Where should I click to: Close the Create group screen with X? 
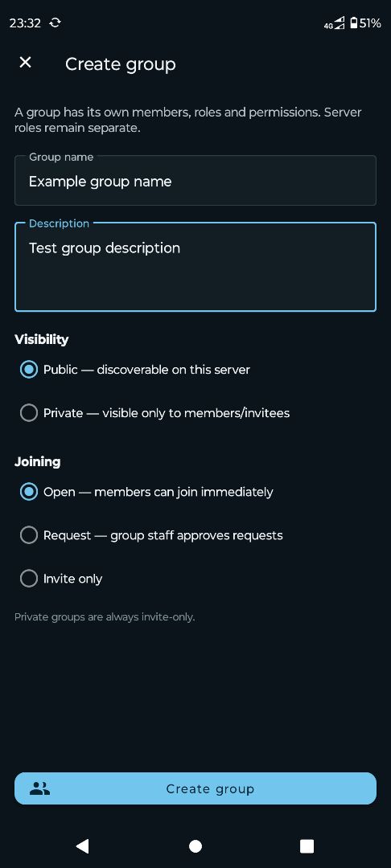coord(26,63)
